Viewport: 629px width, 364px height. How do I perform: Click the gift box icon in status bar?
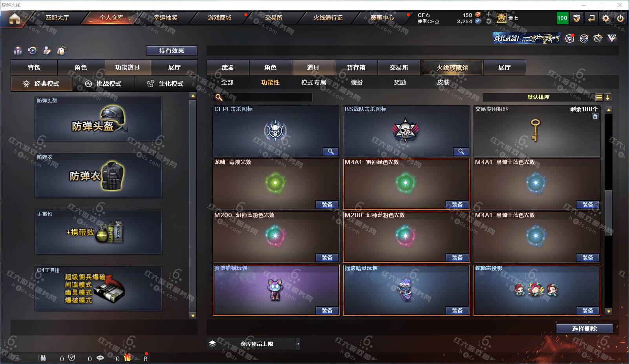[128, 357]
